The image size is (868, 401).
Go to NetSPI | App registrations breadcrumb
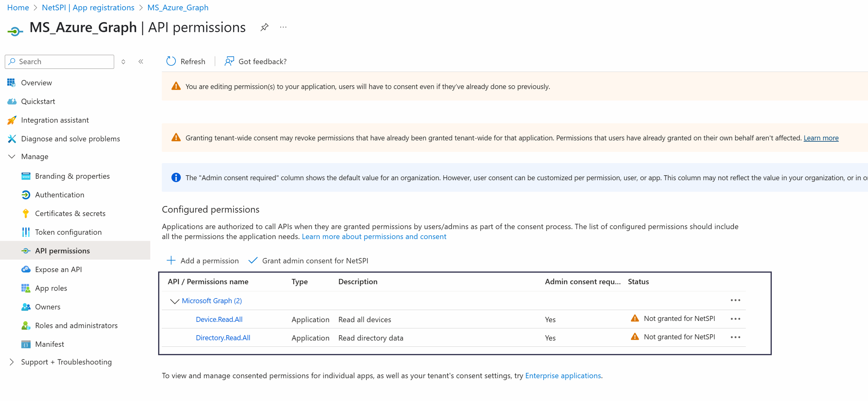(88, 7)
